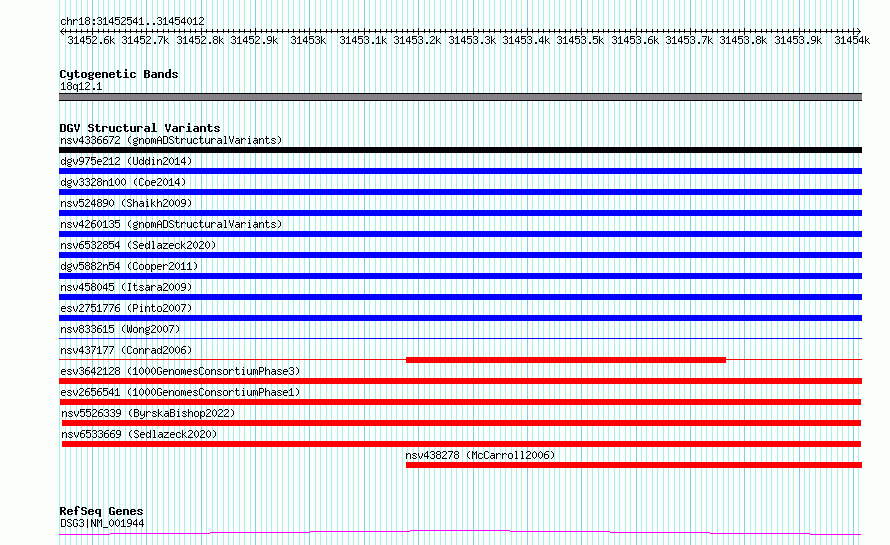The image size is (890, 545).
Task: Open variant nsv6532854 (Sedlazeck2020) label
Action: (x=138, y=245)
